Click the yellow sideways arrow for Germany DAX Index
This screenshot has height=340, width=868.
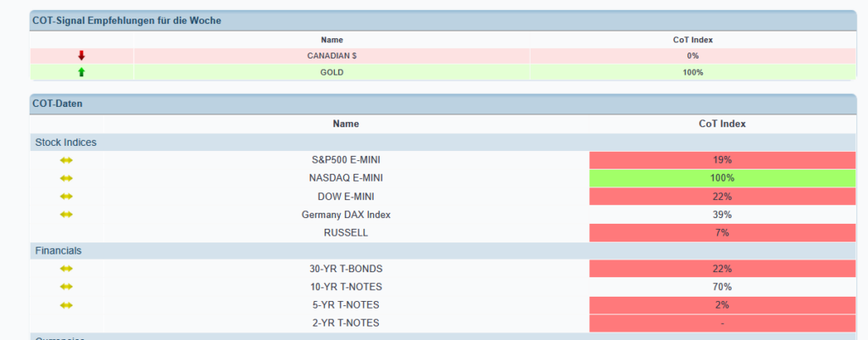(x=66, y=215)
